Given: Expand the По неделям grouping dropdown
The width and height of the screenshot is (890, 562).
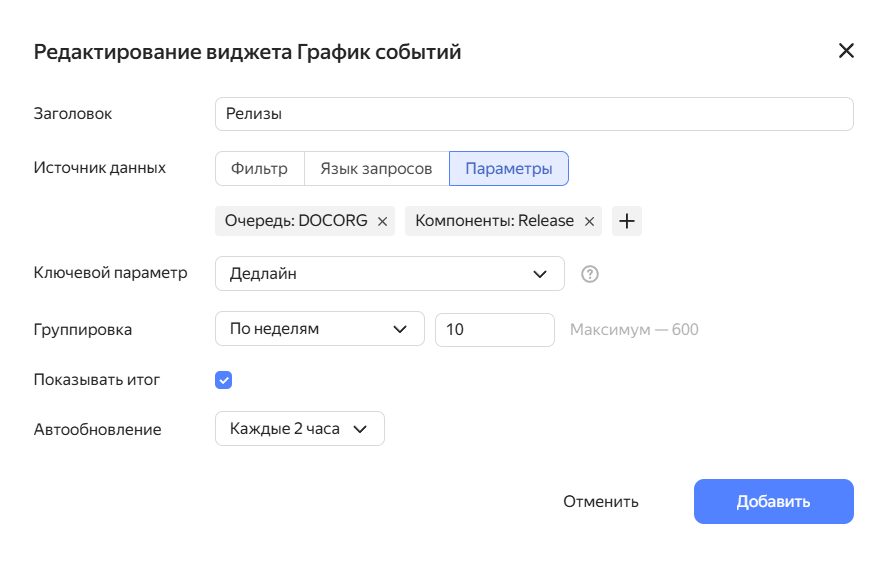Looking at the screenshot, I should [320, 329].
